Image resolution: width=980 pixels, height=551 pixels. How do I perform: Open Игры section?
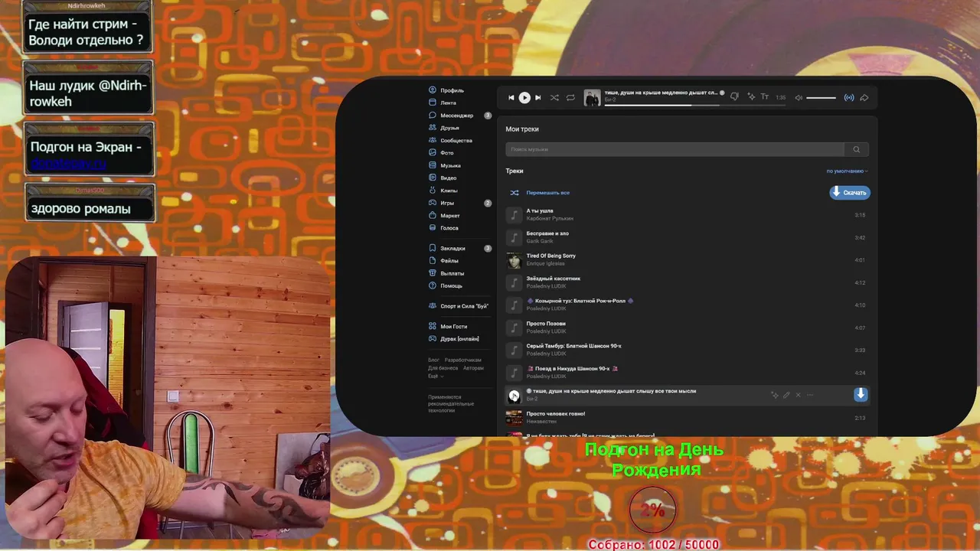[x=442, y=203]
